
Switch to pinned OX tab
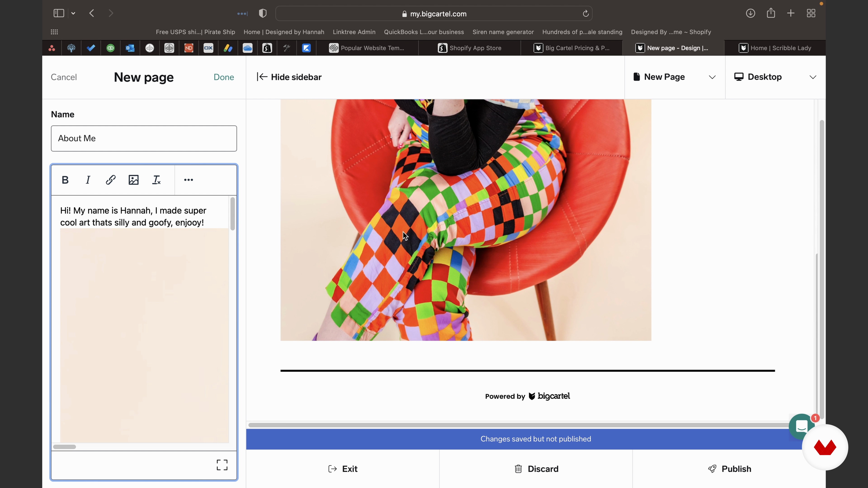(209, 48)
